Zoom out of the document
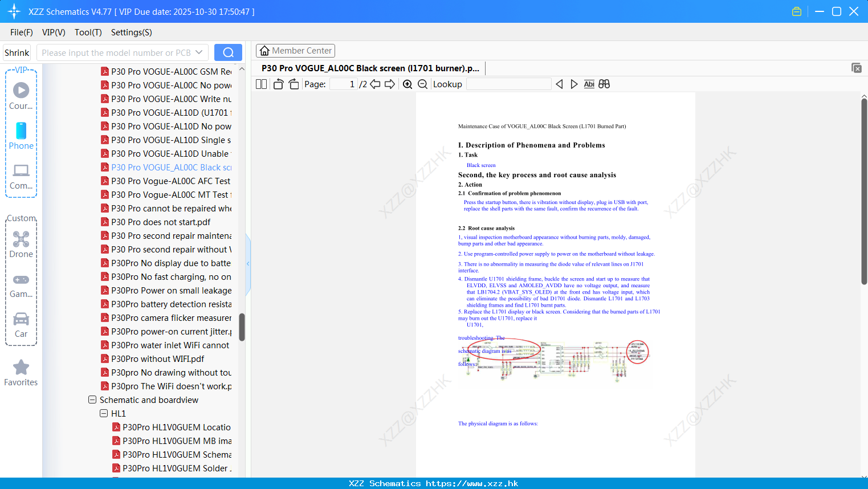868x489 pixels. [x=422, y=84]
